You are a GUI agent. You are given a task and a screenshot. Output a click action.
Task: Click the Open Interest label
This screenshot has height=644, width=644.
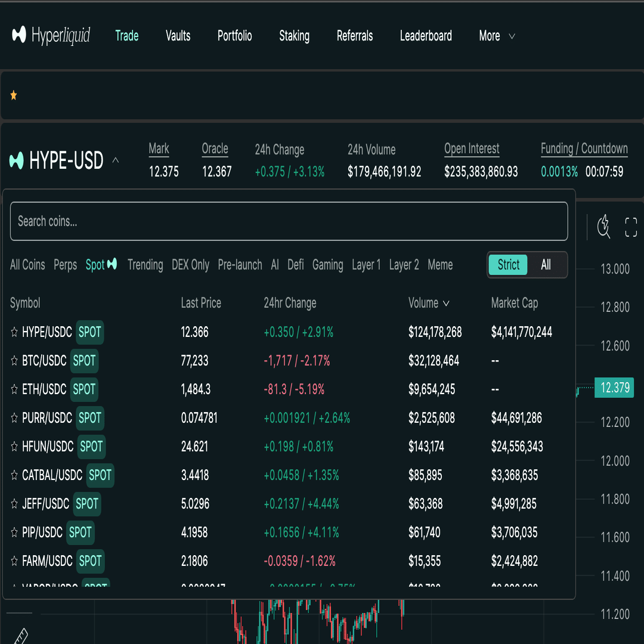tap(472, 148)
